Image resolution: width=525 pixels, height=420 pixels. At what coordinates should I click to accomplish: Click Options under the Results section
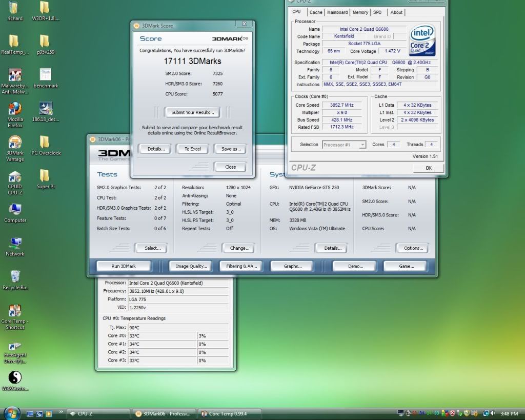pos(413,248)
